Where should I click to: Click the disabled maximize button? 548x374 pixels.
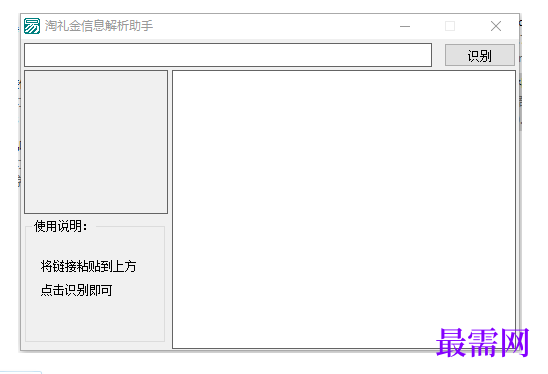(x=450, y=26)
